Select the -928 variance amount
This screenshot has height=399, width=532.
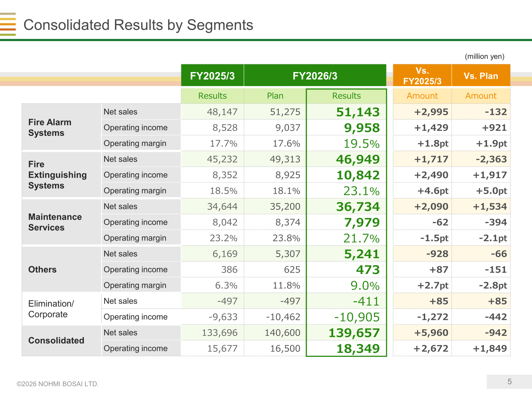pyautogui.click(x=437, y=254)
